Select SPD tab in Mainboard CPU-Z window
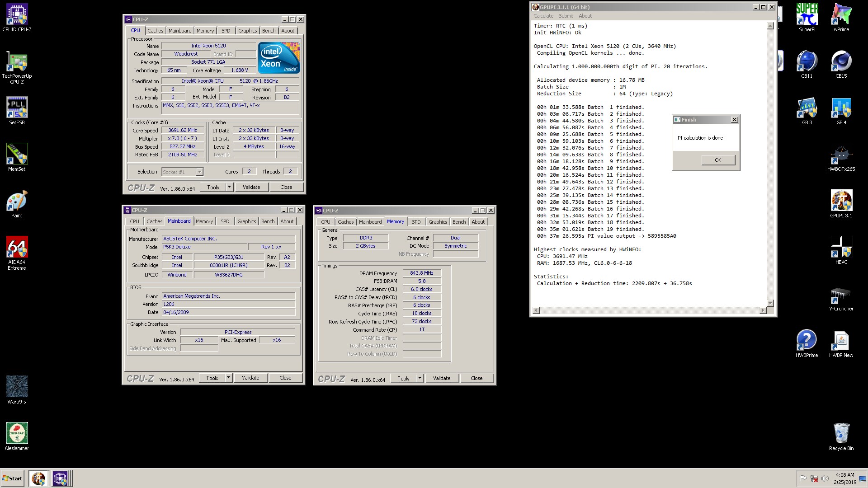The image size is (868, 488). tap(225, 221)
